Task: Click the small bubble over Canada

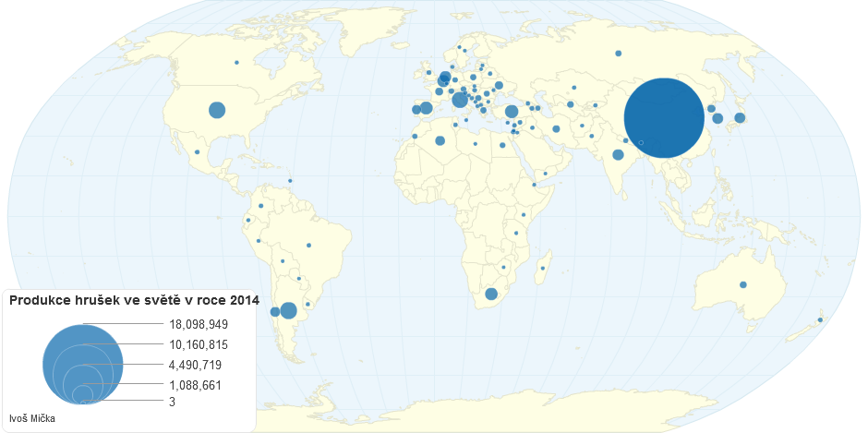Action: 236,63
